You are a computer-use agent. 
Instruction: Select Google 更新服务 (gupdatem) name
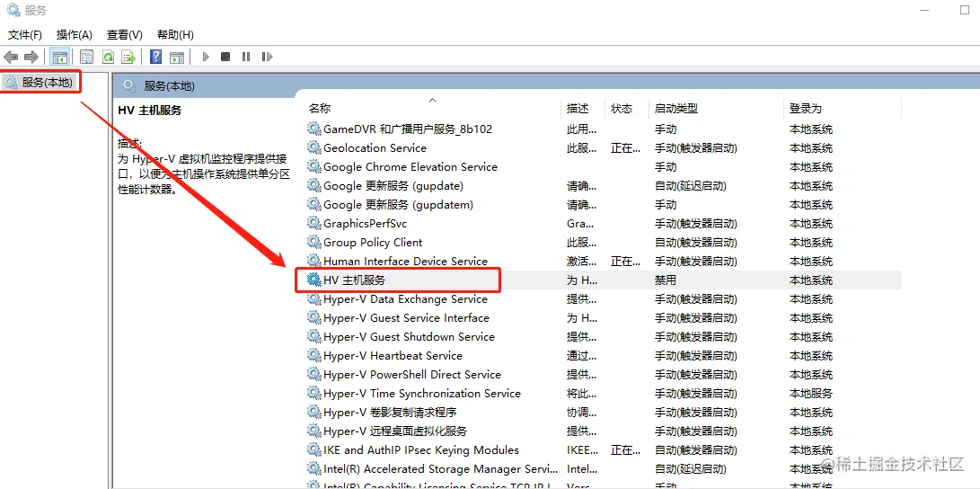tap(398, 204)
